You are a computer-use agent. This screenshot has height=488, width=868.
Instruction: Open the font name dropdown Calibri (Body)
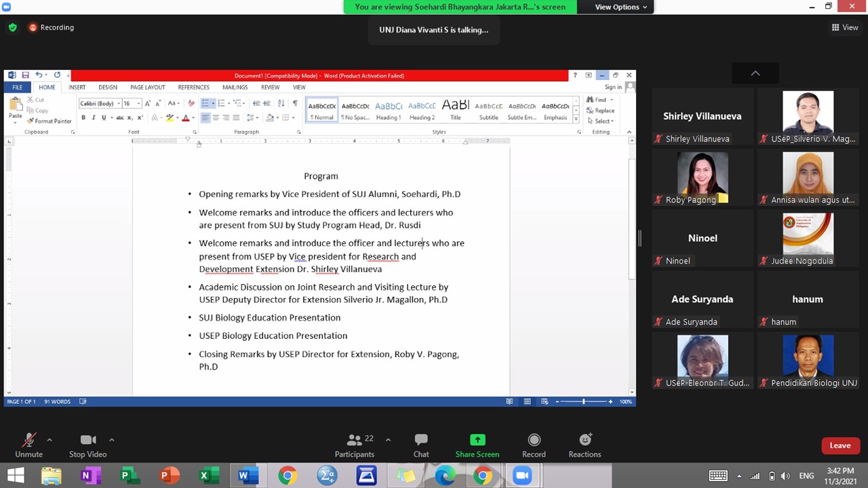click(x=118, y=104)
